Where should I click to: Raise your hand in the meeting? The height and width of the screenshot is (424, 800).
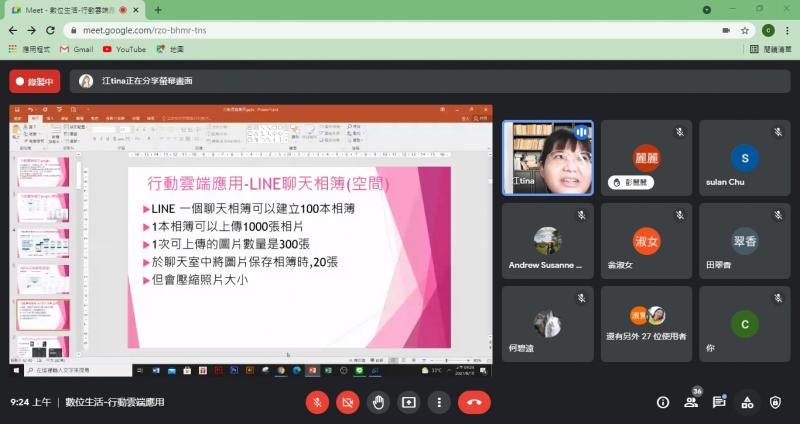click(x=378, y=403)
